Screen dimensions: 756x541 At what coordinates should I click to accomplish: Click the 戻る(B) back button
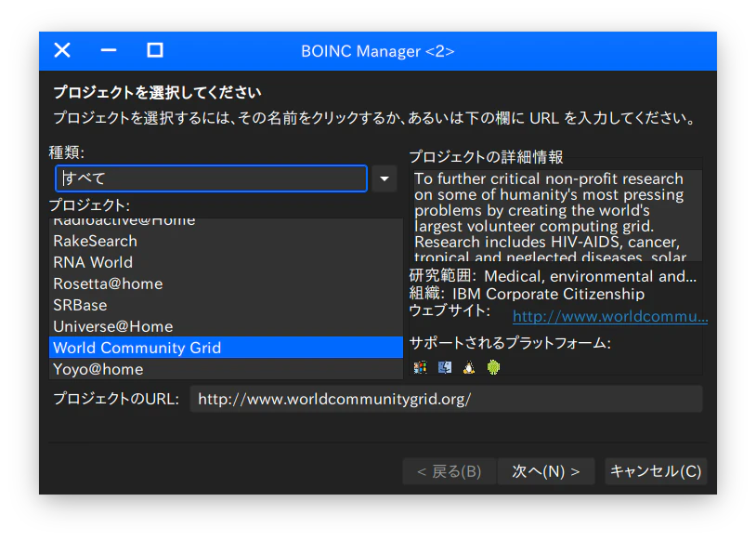click(x=449, y=471)
